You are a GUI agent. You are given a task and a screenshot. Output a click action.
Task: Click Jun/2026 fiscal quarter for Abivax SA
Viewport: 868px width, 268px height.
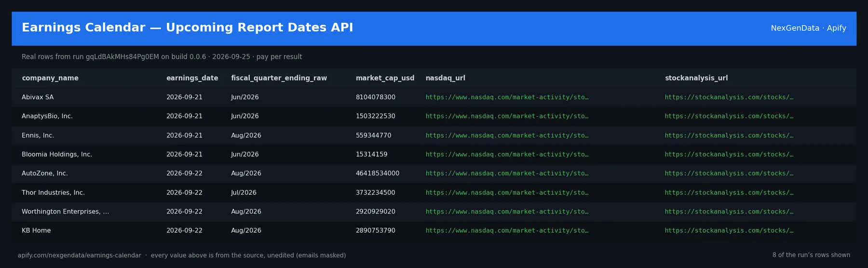[245, 97]
